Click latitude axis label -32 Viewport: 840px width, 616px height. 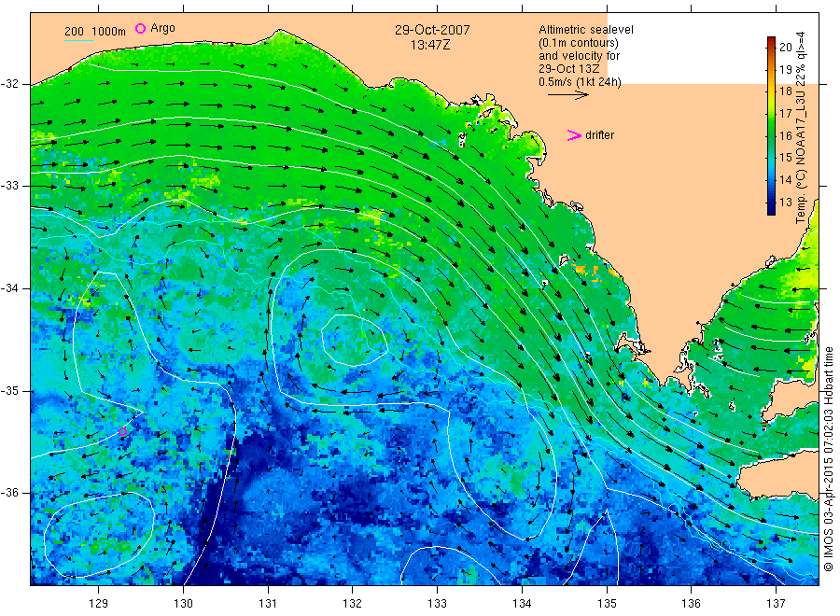[9, 84]
